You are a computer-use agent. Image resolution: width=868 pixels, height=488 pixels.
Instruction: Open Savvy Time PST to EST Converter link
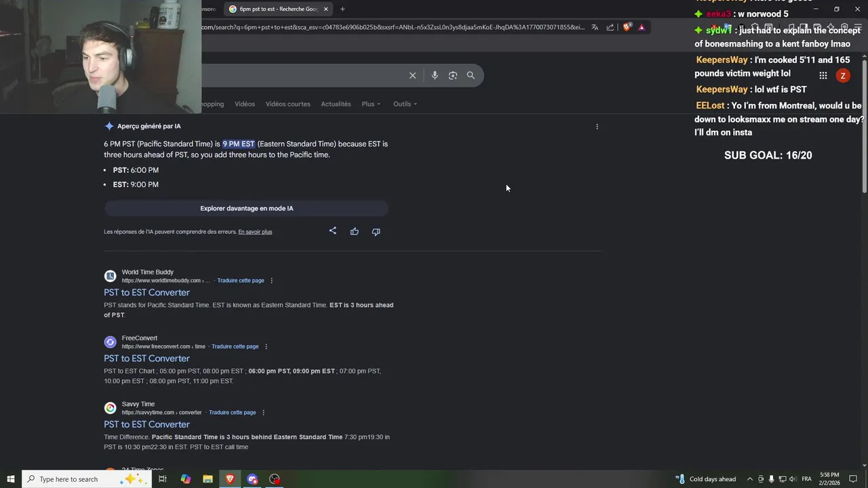tap(146, 424)
